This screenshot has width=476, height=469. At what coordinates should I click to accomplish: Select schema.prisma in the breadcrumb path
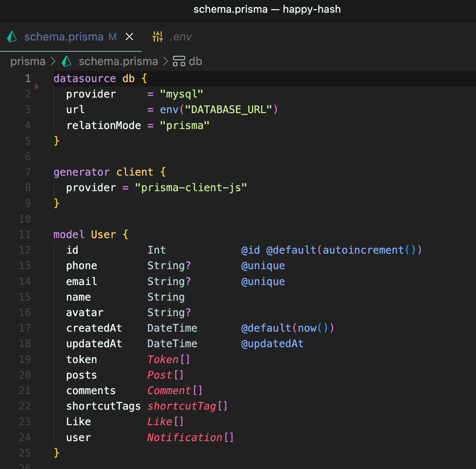(118, 61)
